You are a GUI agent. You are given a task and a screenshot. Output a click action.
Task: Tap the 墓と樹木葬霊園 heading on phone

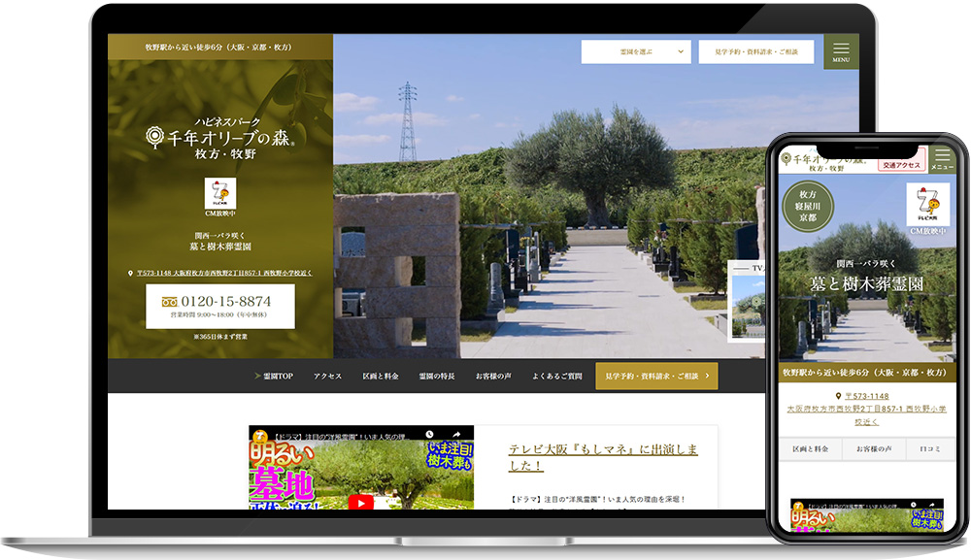coord(866,284)
